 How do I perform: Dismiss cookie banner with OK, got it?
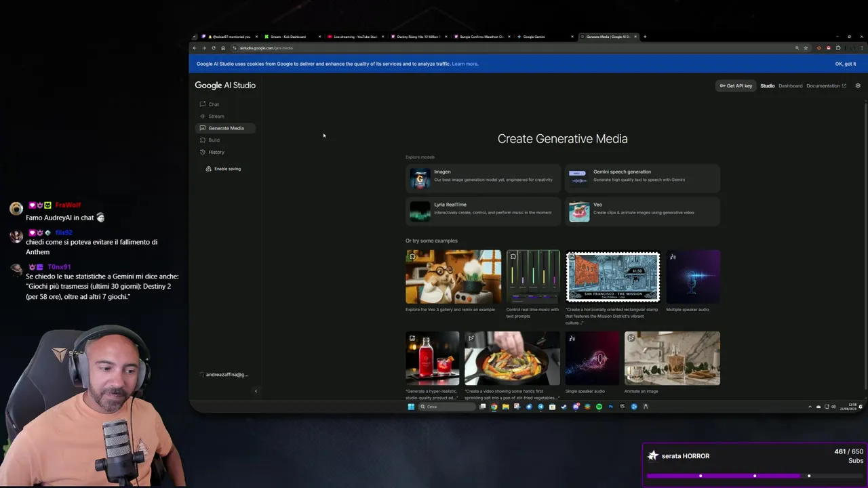846,64
